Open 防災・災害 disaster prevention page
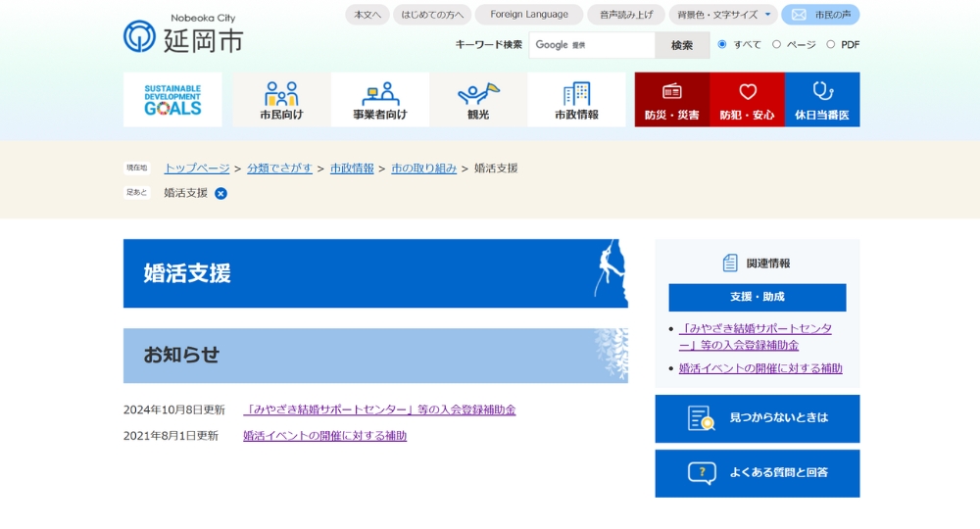980x529 pixels. [672, 99]
